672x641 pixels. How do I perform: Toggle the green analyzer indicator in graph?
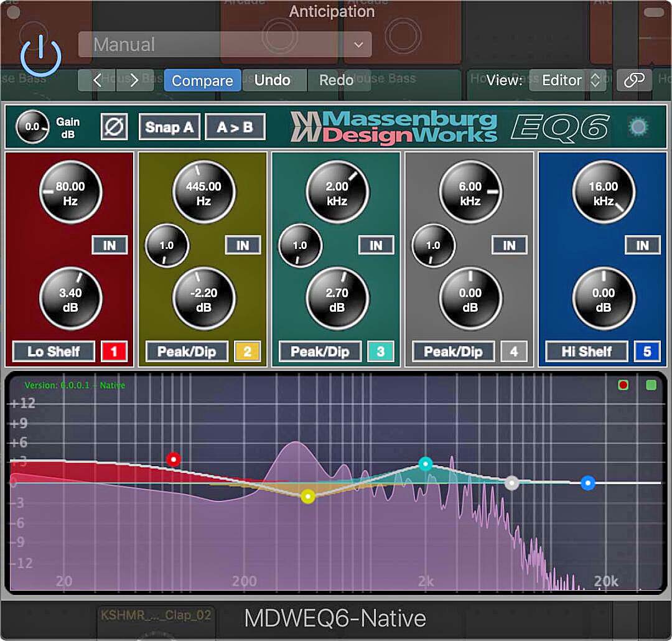coord(651,385)
